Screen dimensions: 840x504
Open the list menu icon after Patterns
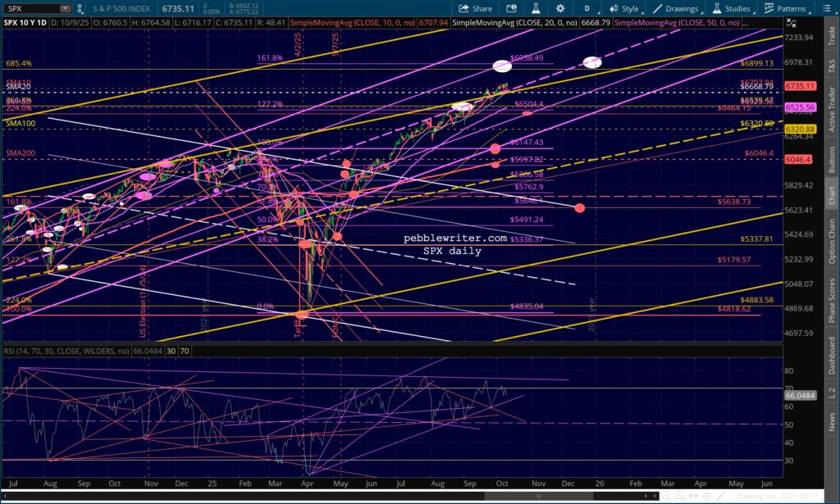pos(825,8)
